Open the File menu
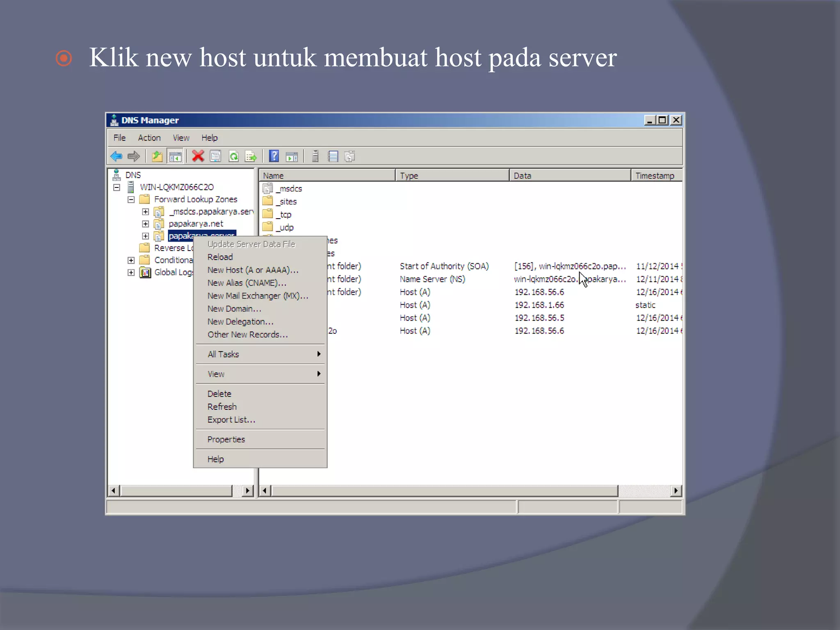This screenshot has height=630, width=840. pos(119,138)
